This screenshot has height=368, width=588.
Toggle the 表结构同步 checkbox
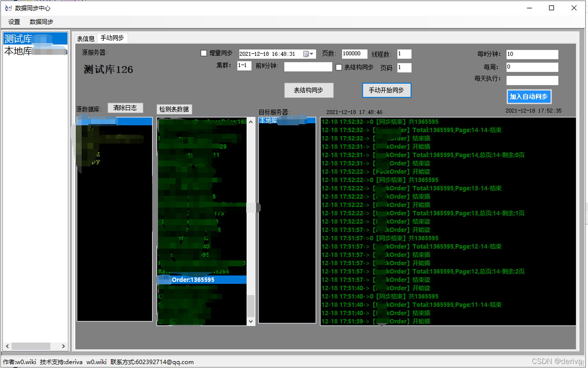click(x=339, y=67)
